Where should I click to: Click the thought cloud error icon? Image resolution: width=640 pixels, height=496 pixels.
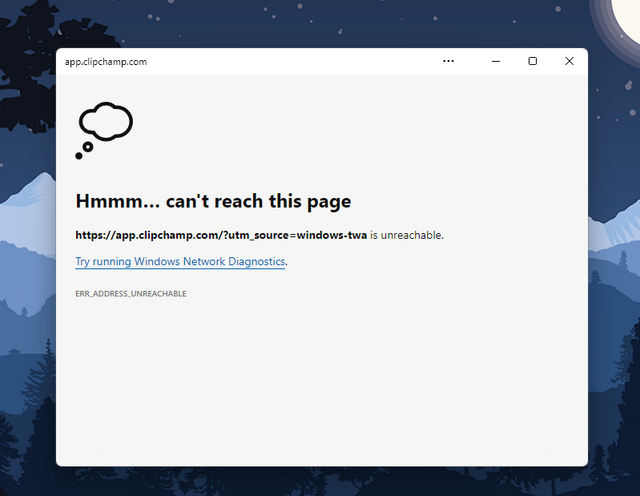(x=104, y=130)
